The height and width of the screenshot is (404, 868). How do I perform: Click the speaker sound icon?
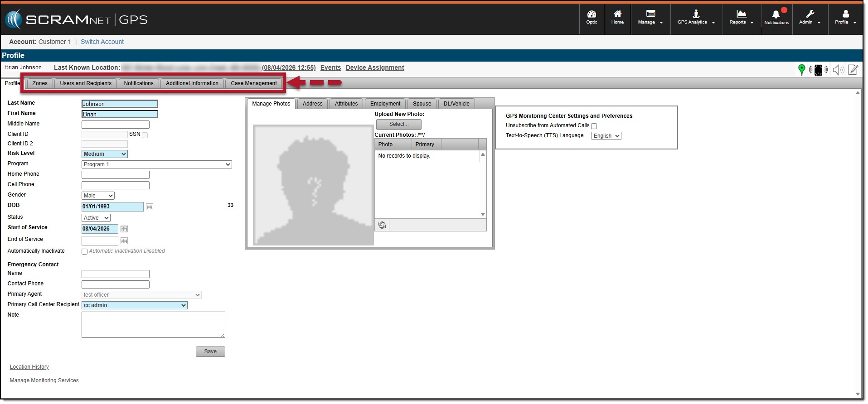pos(839,70)
